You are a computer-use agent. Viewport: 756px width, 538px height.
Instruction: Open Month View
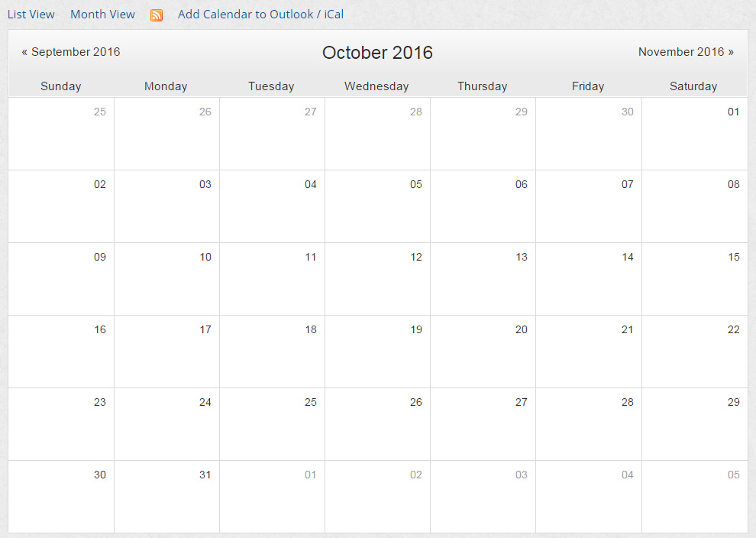tap(102, 15)
